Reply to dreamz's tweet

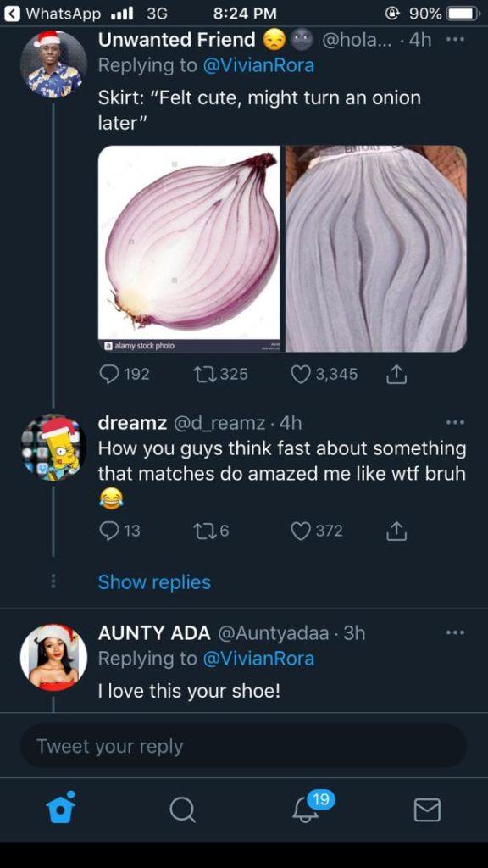(x=119, y=531)
